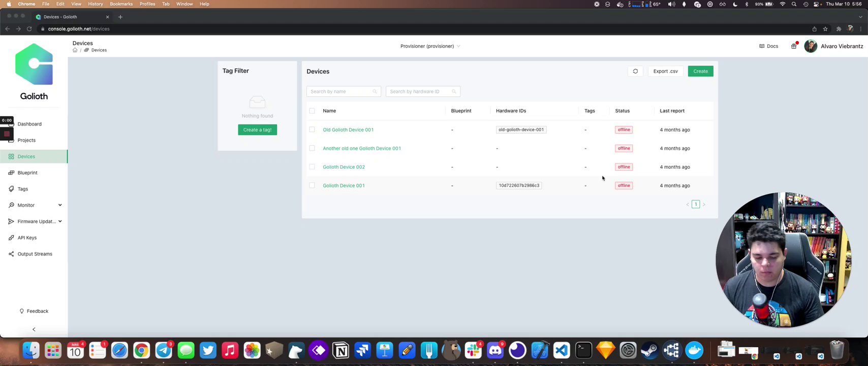Toggle the select-all devices checkbox

click(312, 111)
